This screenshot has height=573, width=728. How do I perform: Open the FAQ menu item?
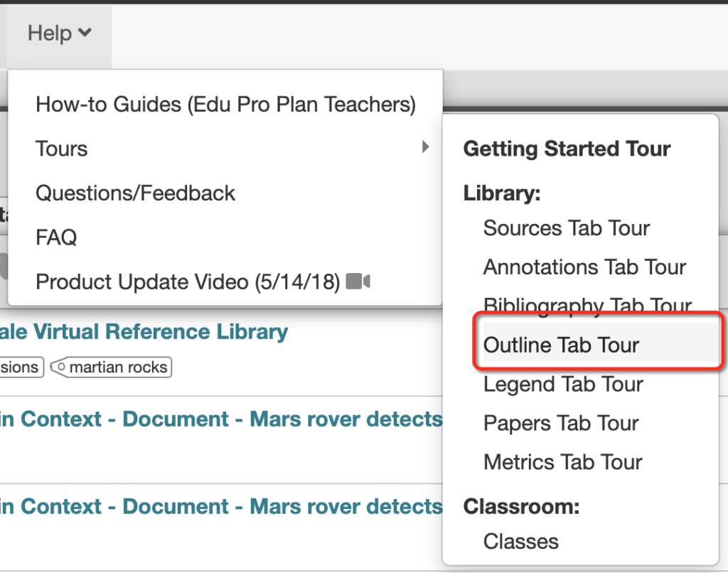pos(225,237)
